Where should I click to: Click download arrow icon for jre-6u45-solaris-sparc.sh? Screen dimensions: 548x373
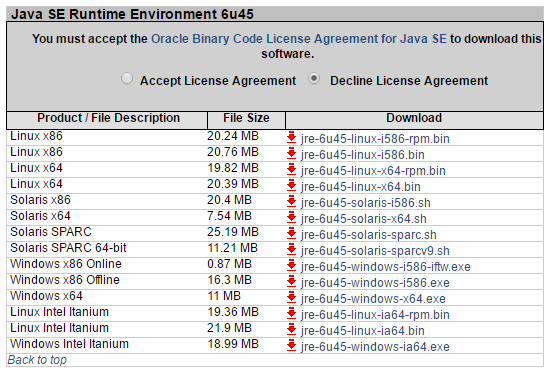(291, 234)
